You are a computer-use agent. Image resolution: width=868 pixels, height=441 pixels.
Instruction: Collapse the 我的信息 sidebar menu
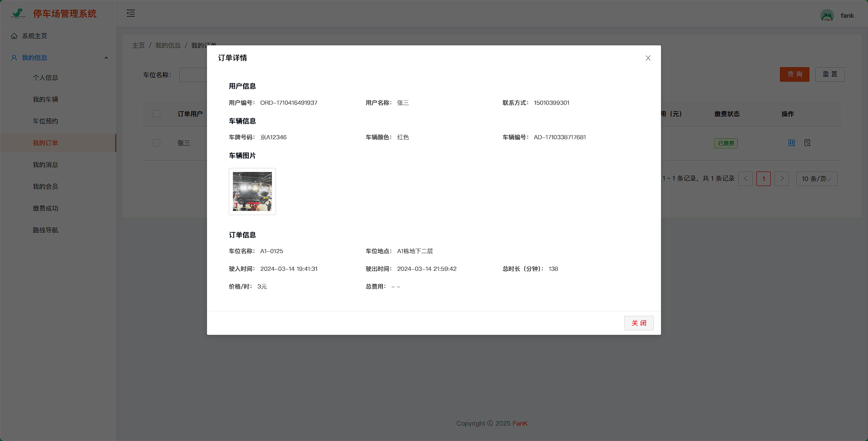pyautogui.click(x=106, y=58)
